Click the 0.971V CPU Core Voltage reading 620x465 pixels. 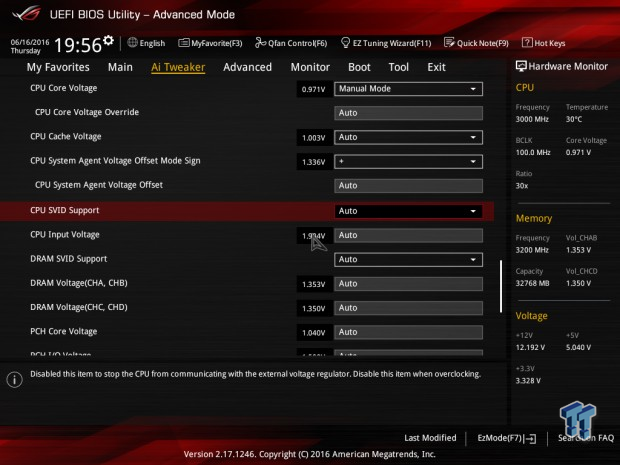[314, 89]
